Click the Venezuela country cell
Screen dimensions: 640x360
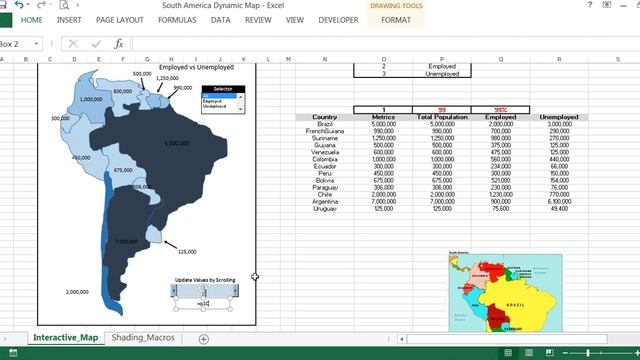325,152
